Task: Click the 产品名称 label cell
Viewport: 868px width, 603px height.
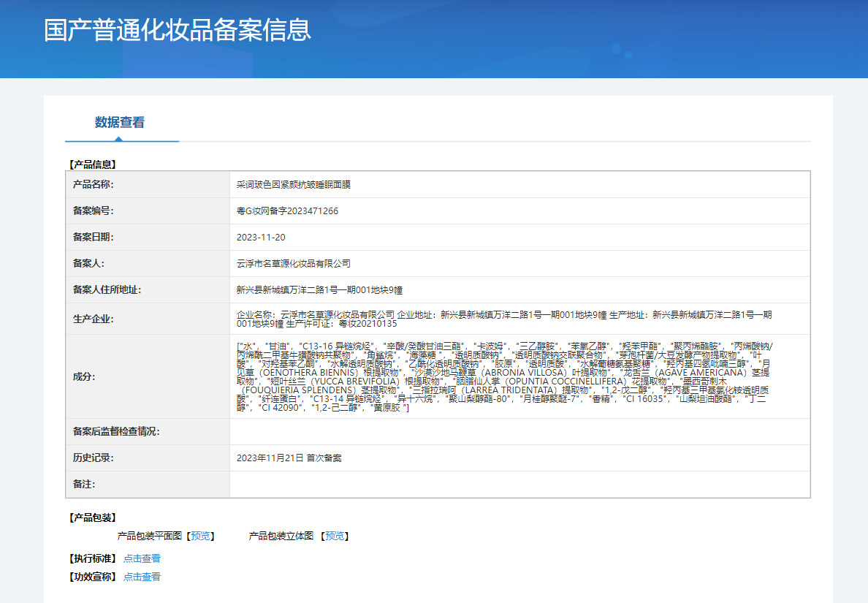Action: (148, 184)
